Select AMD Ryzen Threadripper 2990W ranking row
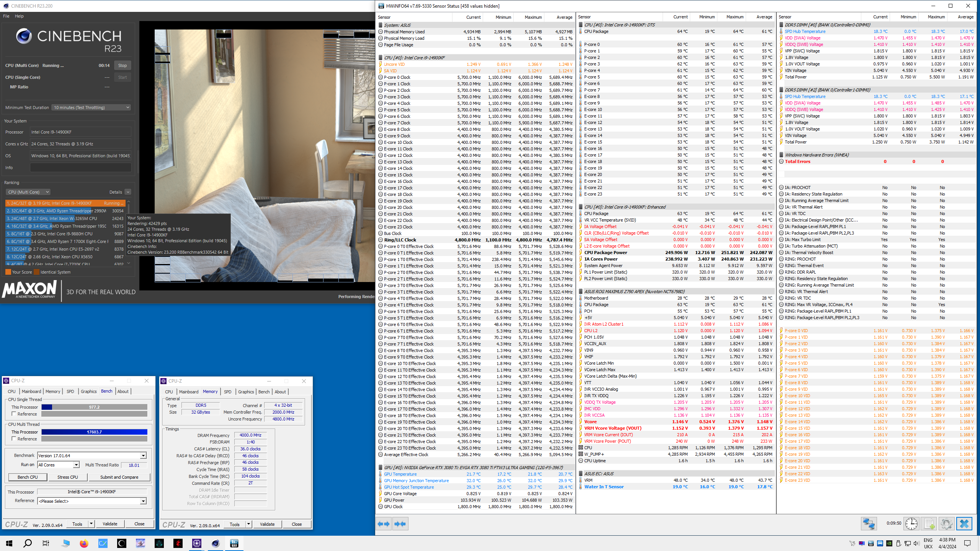The width and height of the screenshot is (980, 551). tap(65, 211)
